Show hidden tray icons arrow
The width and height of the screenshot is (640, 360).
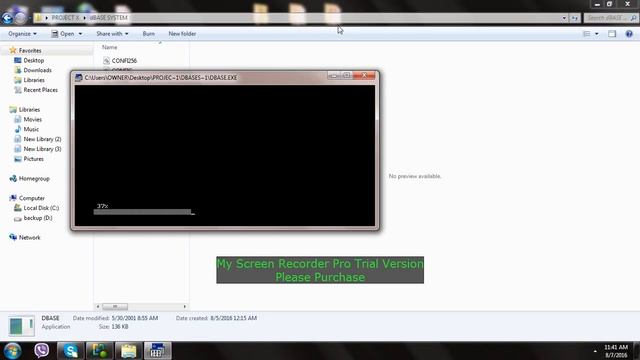[595, 351]
